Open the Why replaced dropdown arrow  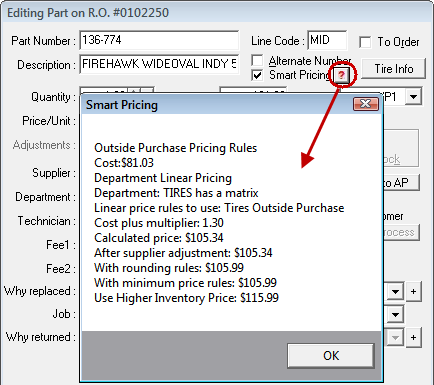395,292
